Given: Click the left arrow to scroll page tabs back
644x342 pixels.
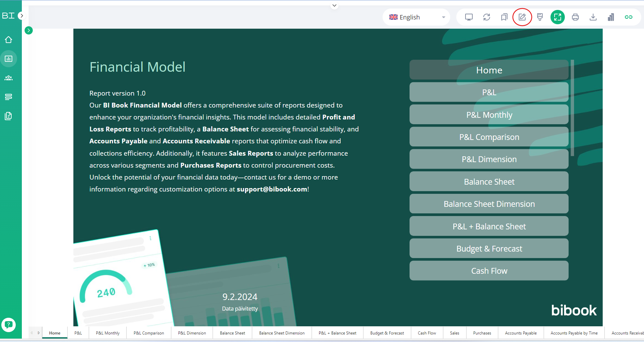Looking at the screenshot, I should (x=32, y=333).
